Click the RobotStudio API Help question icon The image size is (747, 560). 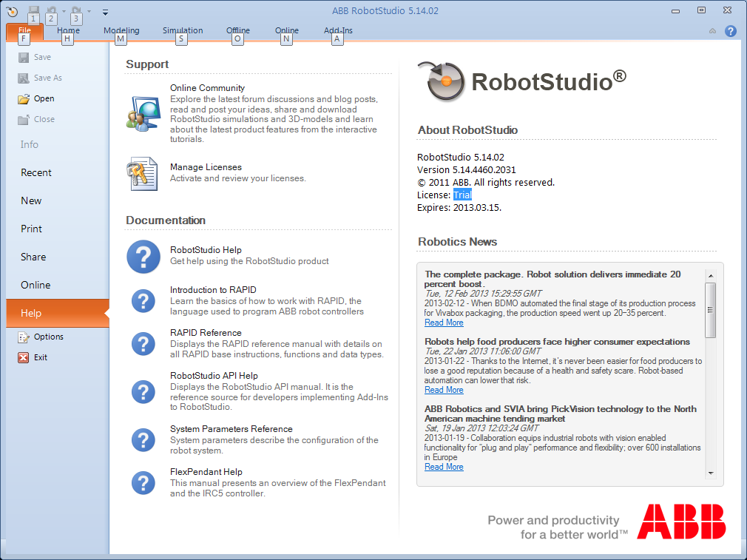tap(143, 392)
